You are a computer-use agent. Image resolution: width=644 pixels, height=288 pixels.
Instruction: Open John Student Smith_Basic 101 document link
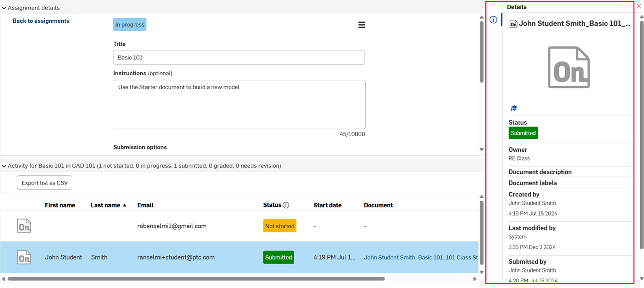[x=420, y=257]
